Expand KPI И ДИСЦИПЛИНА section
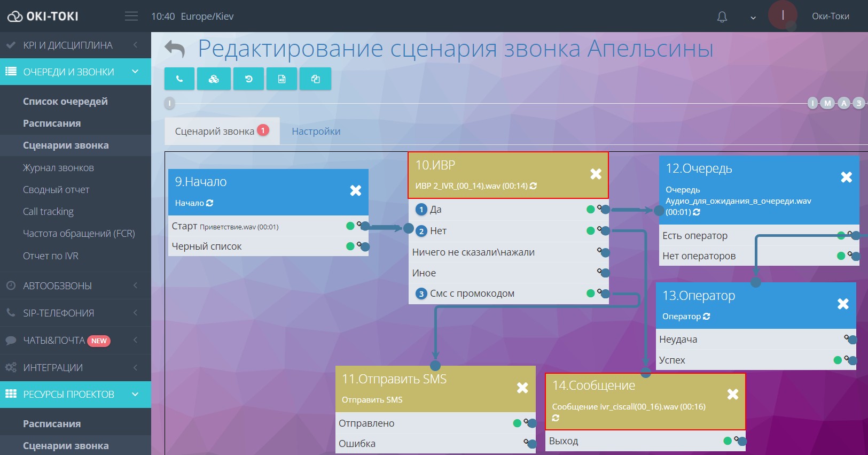Image resolution: width=868 pixels, height=455 pixels. point(75,45)
